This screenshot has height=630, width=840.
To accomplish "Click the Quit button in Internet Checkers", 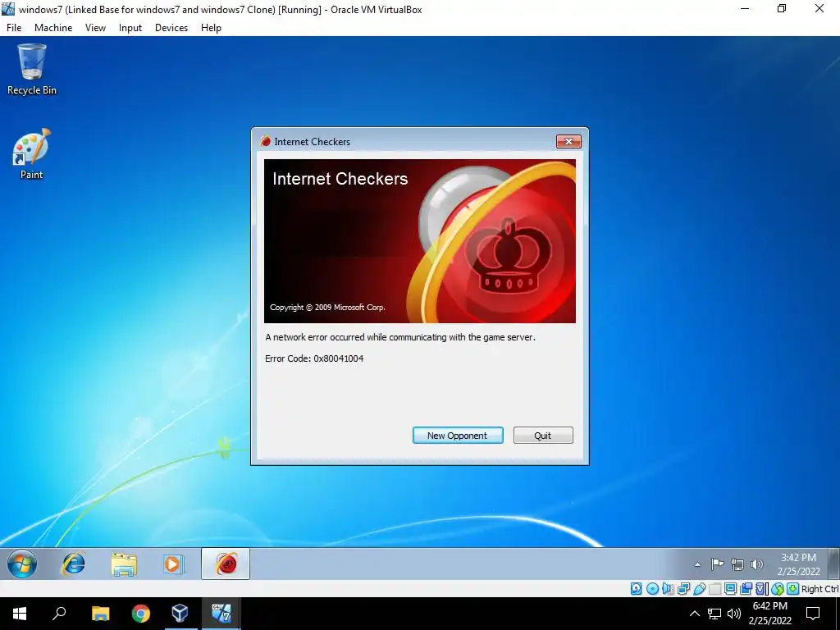I will click(x=543, y=436).
